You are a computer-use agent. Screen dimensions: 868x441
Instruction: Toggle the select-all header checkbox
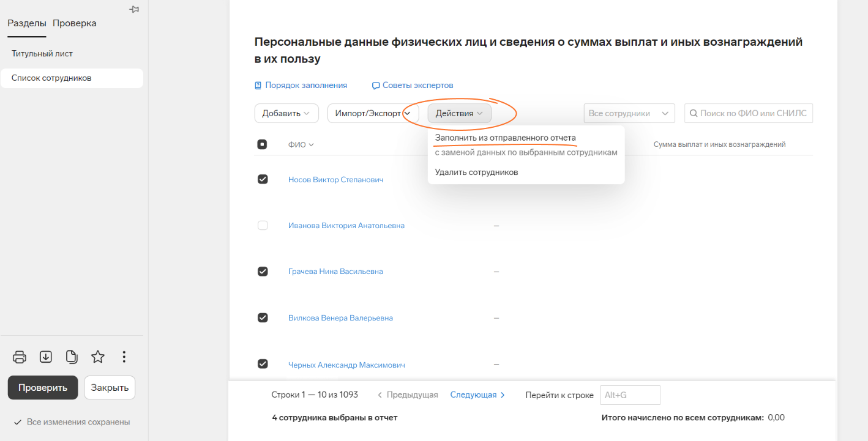pyautogui.click(x=263, y=145)
